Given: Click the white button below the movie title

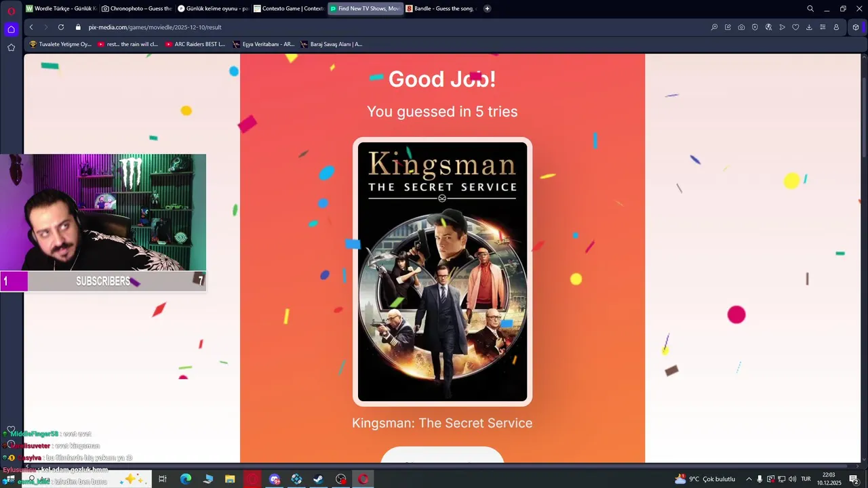Looking at the screenshot, I should 442,455.
